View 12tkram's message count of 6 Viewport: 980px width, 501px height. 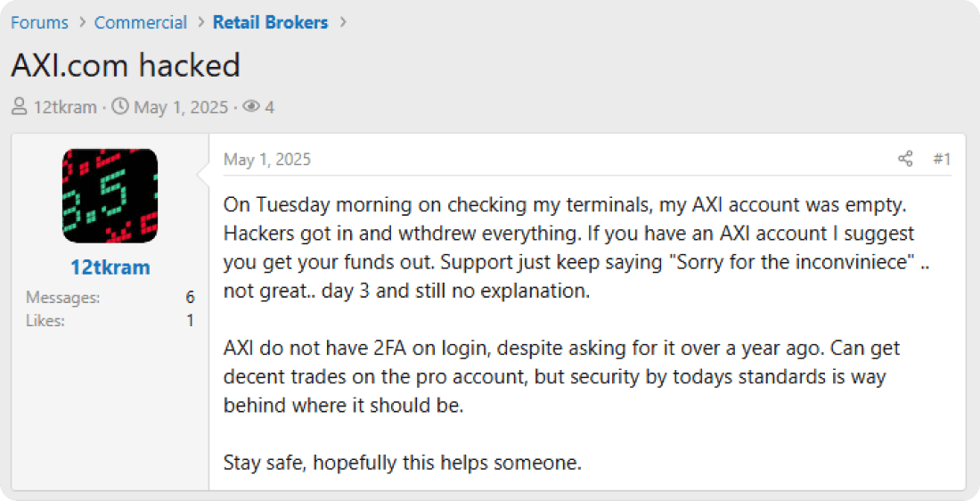point(190,298)
